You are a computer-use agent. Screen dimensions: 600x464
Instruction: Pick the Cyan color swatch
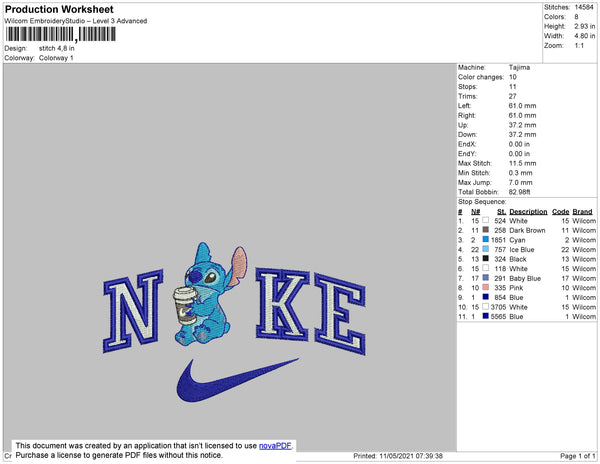pyautogui.click(x=486, y=239)
